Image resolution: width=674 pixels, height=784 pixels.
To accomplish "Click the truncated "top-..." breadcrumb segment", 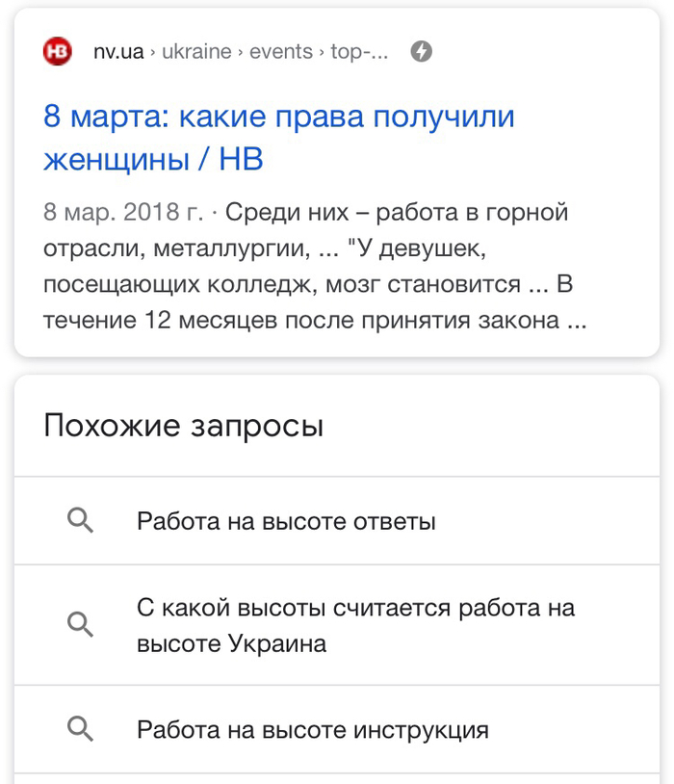I will pyautogui.click(x=359, y=51).
